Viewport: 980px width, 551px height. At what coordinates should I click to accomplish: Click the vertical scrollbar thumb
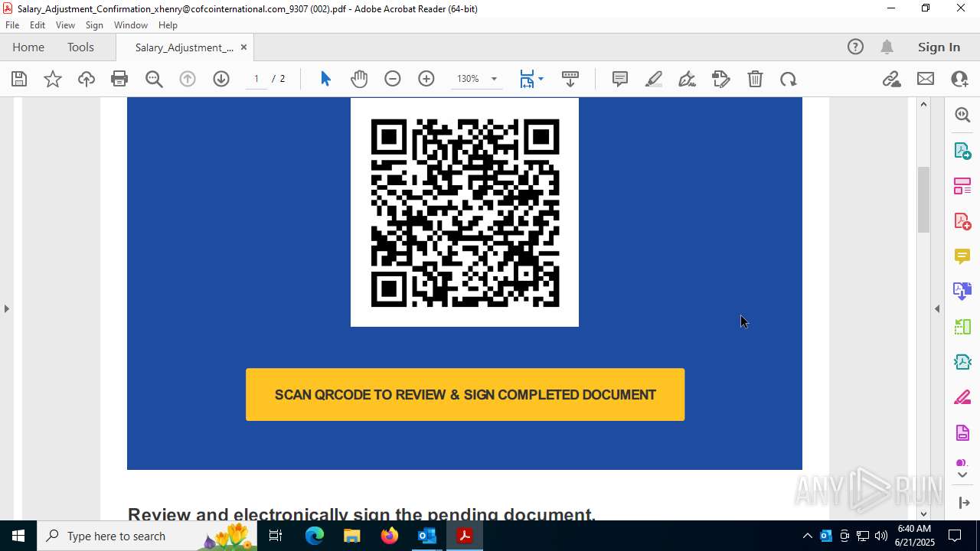click(x=923, y=199)
